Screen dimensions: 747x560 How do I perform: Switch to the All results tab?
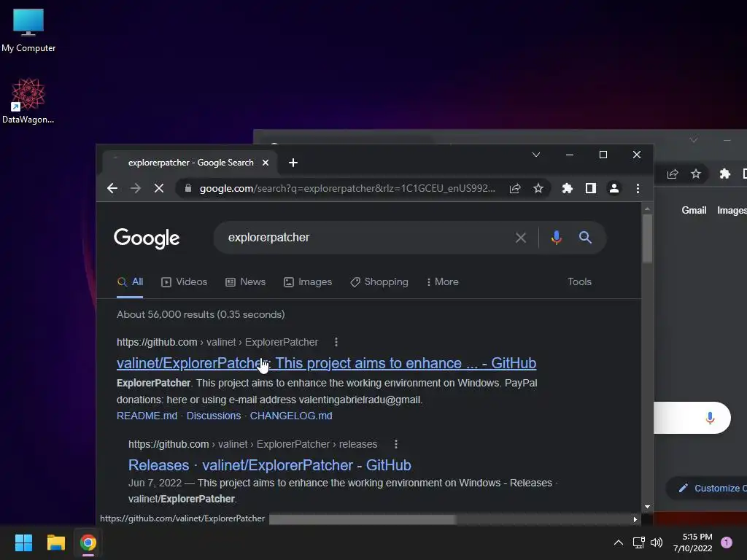tap(130, 282)
